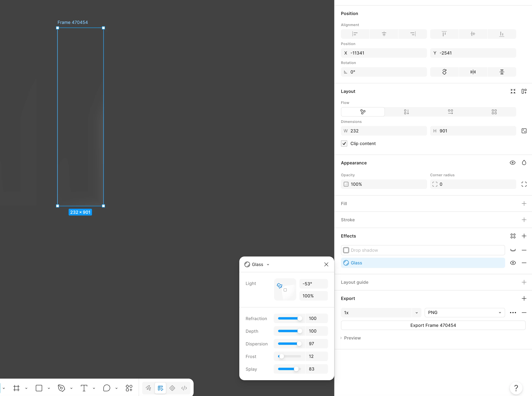Open export more options ellipsis
This screenshot has width=532, height=396.
click(x=513, y=313)
